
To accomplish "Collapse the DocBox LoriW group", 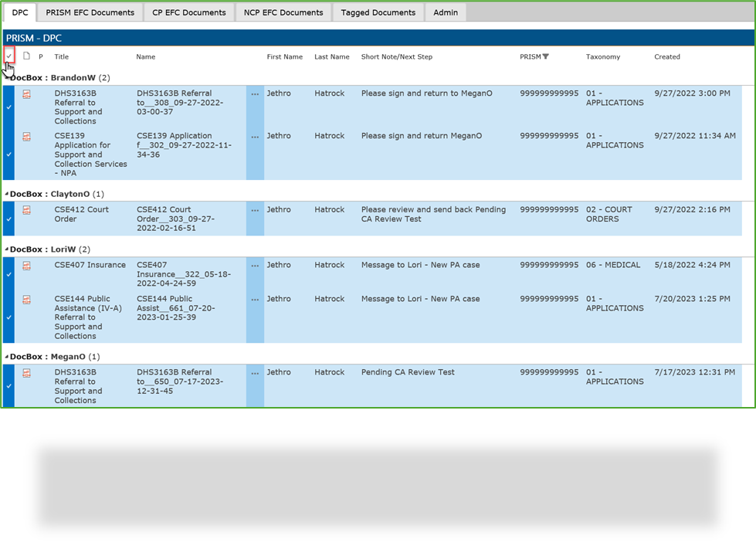I will click(x=6, y=249).
